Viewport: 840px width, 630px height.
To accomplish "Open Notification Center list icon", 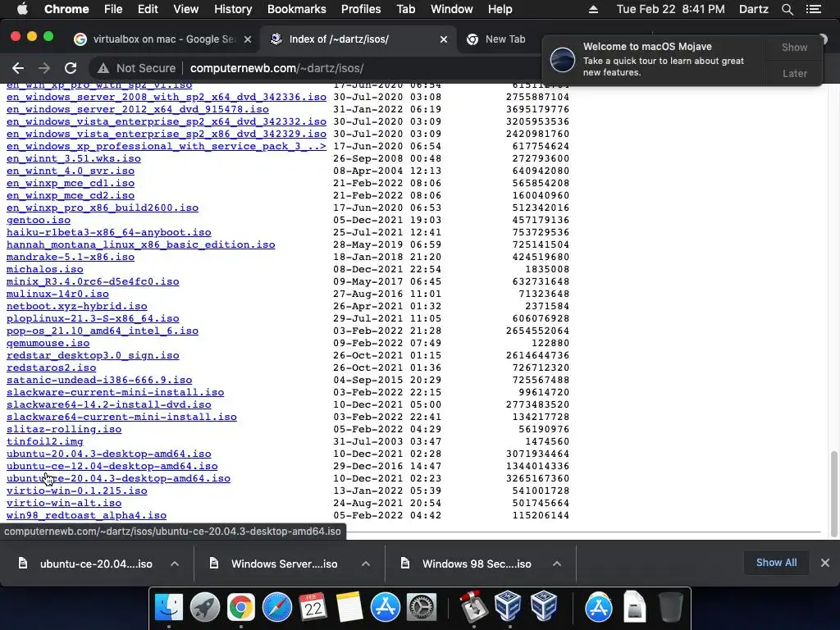I will pos(814,9).
